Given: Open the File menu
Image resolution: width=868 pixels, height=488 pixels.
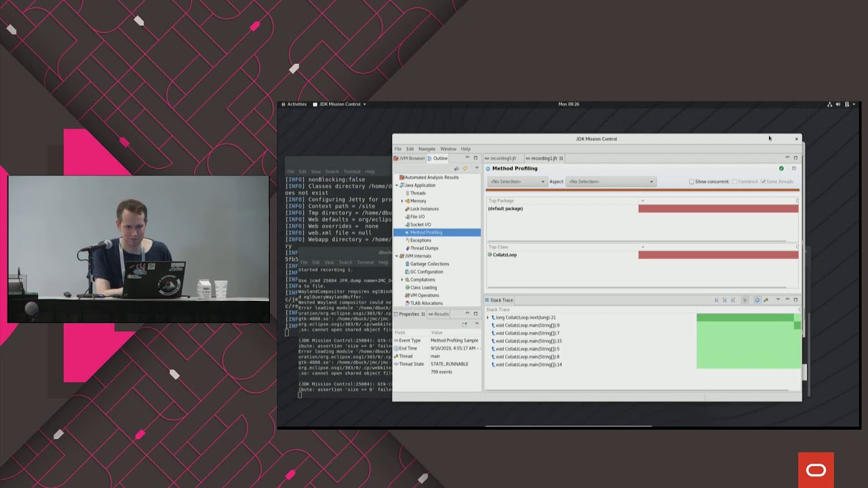Looking at the screenshot, I should point(398,149).
